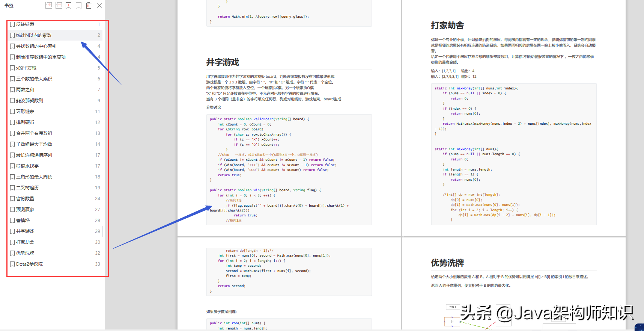The image size is (644, 331).
Task: Go to the 子数组最大平均数 bookmark
Action: click(x=56, y=144)
